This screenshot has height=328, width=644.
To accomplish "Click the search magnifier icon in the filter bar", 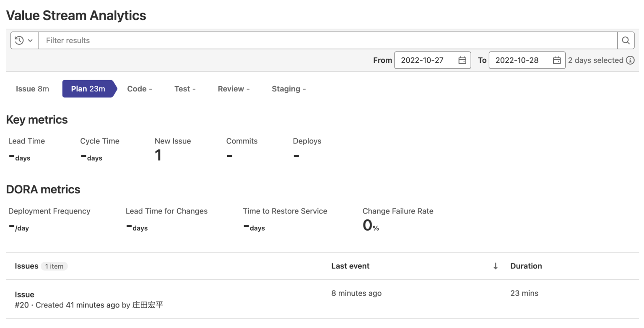I will pos(626,40).
